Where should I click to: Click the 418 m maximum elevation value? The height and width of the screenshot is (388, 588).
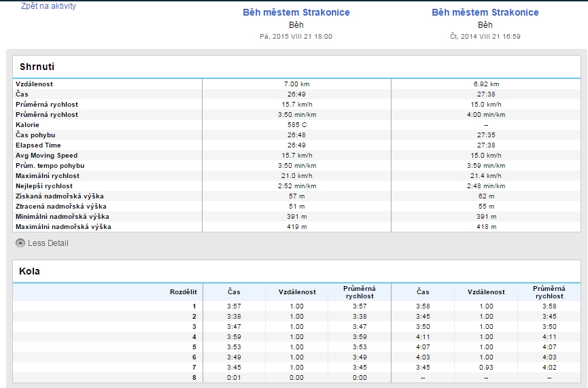486,226
